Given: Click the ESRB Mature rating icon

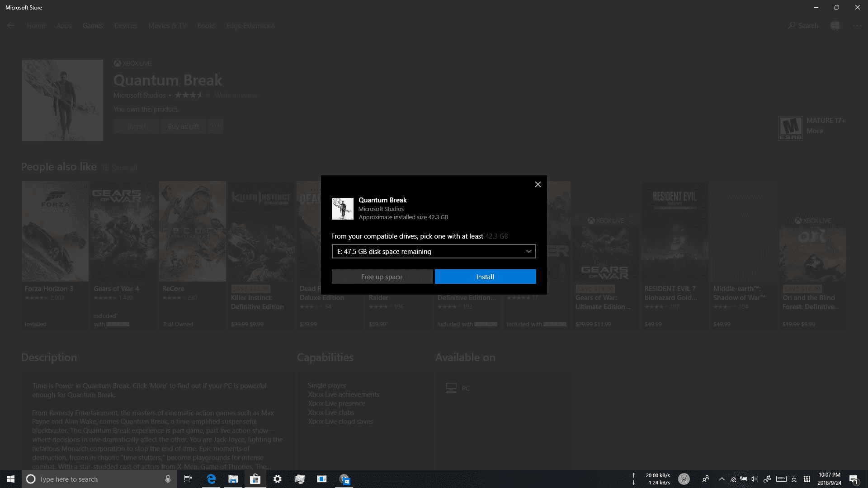Looking at the screenshot, I should (790, 128).
